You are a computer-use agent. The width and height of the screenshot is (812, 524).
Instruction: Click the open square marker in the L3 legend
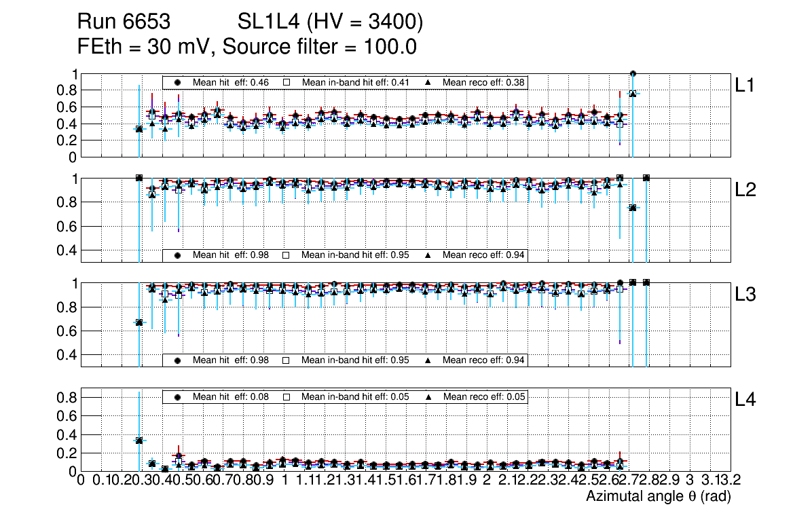point(287,360)
